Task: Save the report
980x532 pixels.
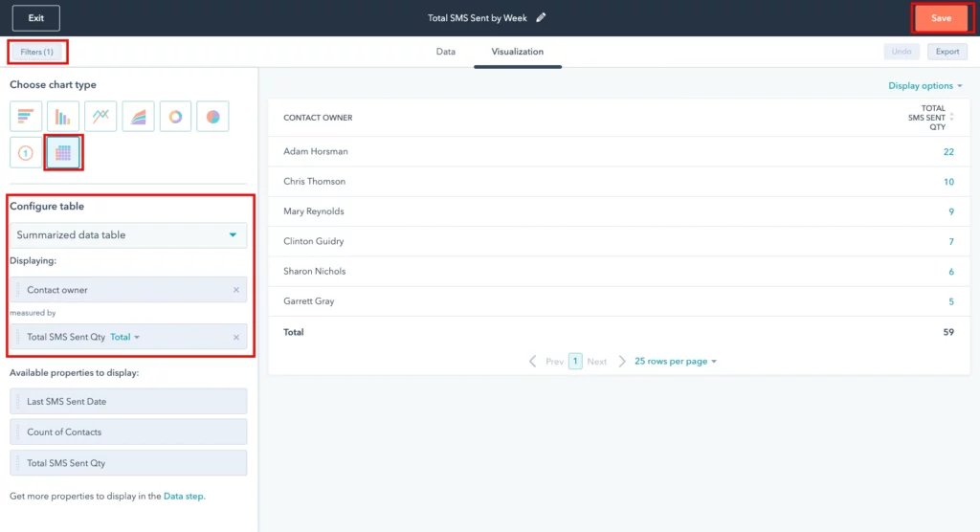Action: pyautogui.click(x=941, y=18)
